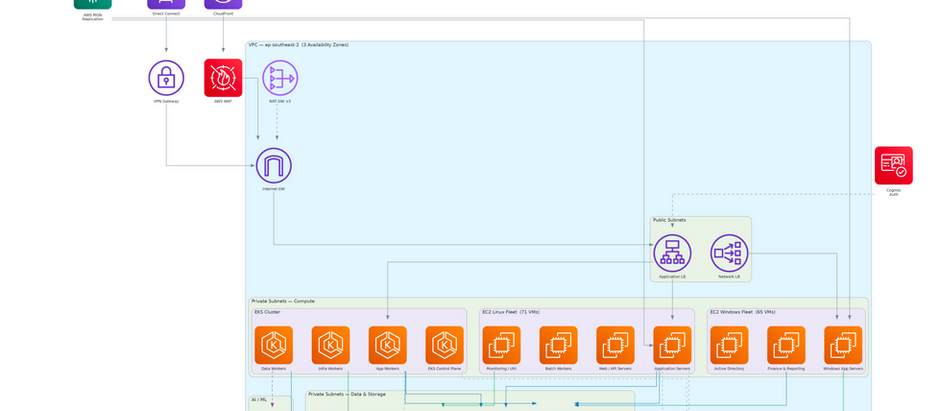Click the AWS WAF text label

(223, 101)
